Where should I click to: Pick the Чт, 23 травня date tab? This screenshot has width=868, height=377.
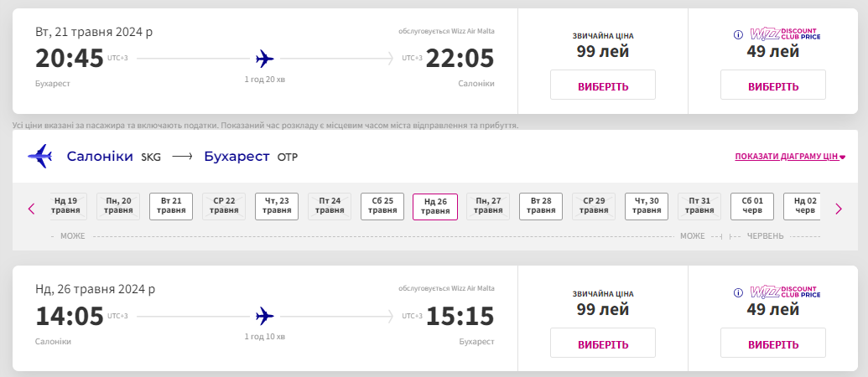(x=277, y=206)
